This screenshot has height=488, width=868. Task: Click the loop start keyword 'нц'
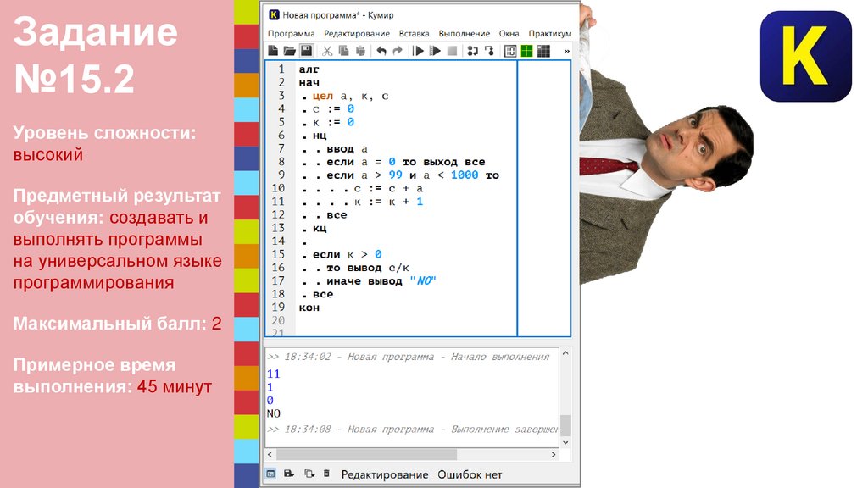(320, 136)
